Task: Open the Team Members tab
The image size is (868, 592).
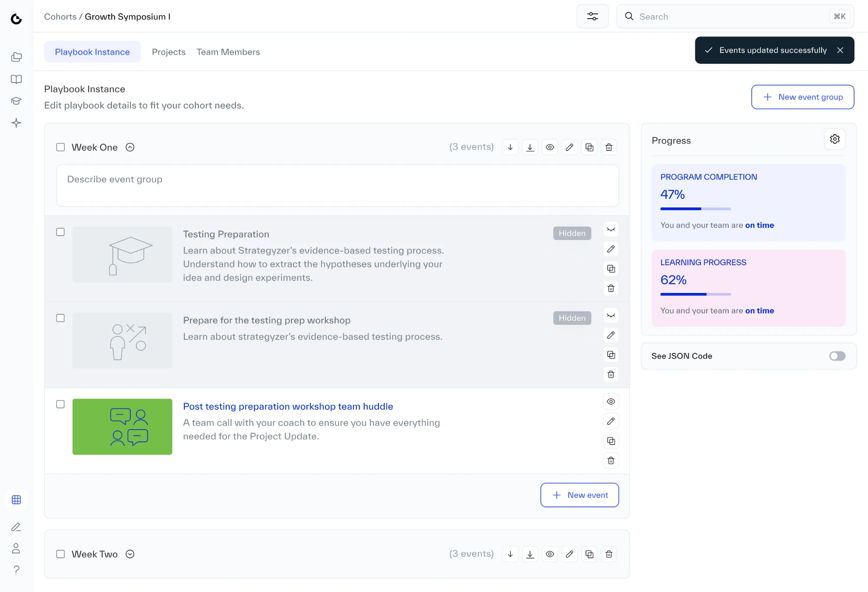Action: pos(228,52)
